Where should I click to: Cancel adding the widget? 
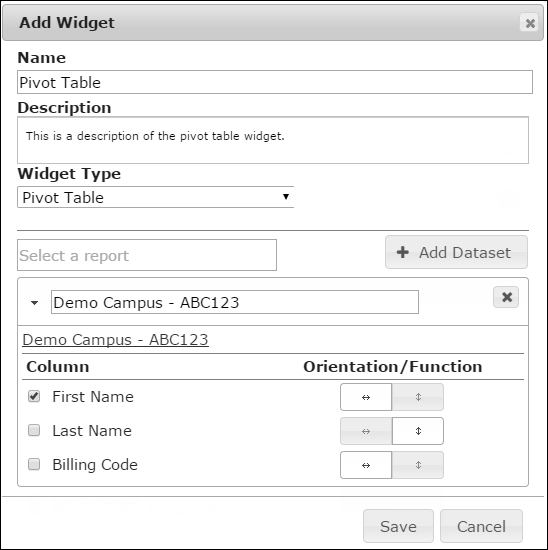point(481,526)
